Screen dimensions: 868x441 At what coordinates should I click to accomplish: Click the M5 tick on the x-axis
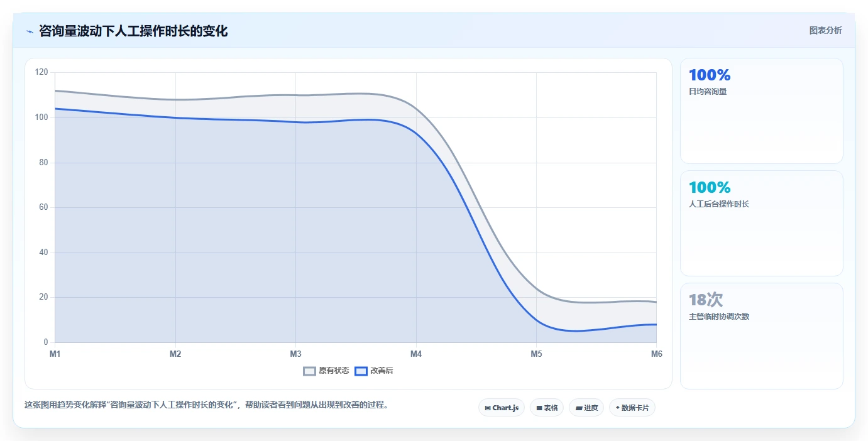coord(536,354)
